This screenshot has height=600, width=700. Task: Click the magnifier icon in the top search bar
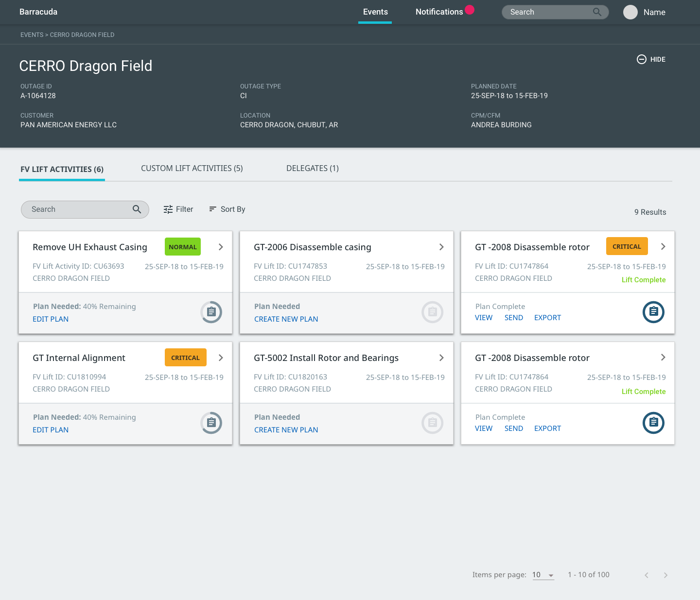tap(597, 12)
